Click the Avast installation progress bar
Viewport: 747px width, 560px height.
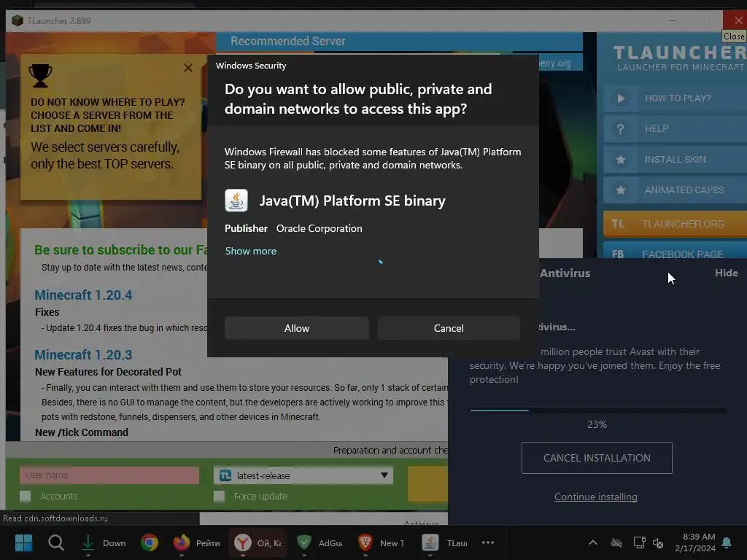(x=598, y=410)
